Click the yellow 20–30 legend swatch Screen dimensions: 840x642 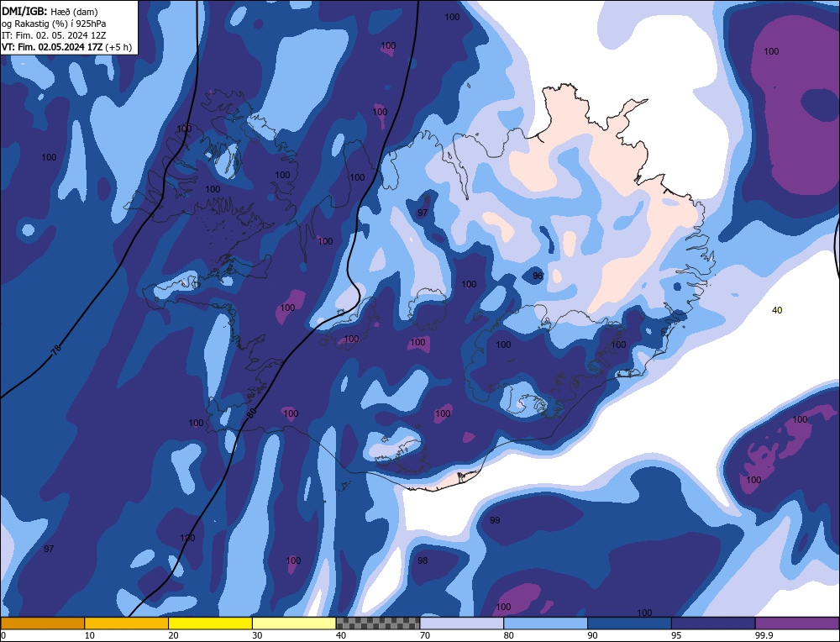point(210,623)
